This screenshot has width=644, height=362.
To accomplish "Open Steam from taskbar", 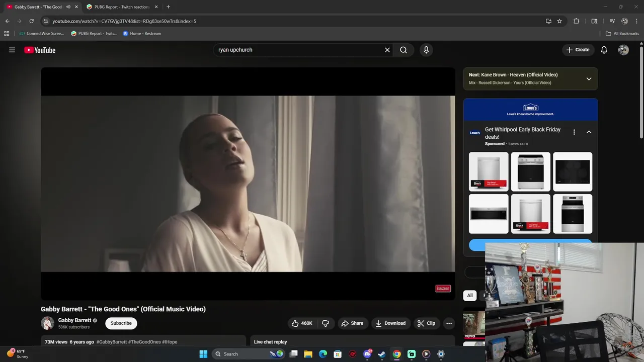I will 382,354.
